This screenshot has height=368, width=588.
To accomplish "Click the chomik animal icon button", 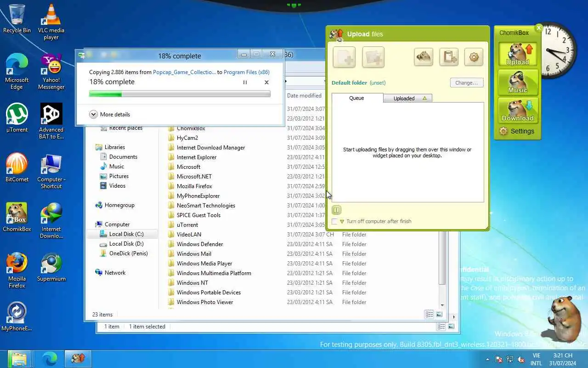I will [424, 57].
